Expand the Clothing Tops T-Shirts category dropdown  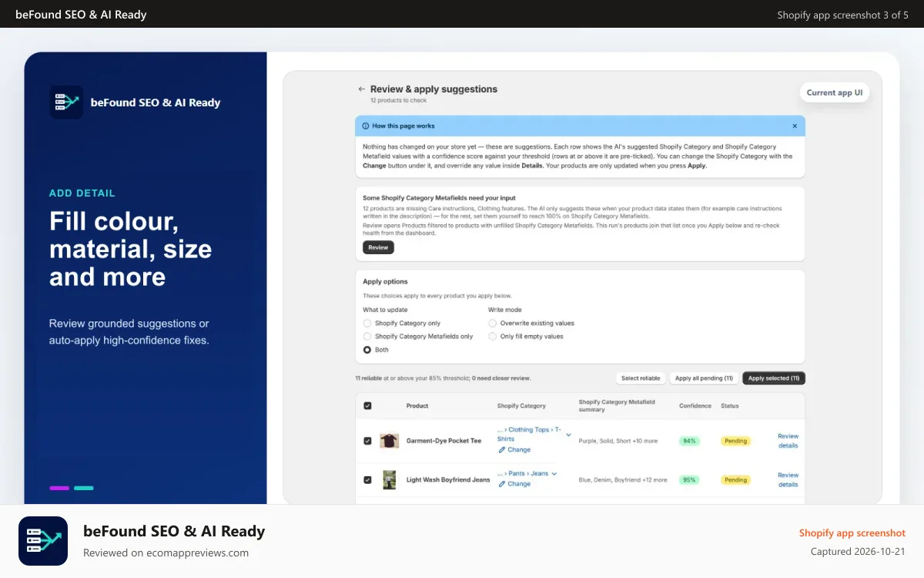569,435
